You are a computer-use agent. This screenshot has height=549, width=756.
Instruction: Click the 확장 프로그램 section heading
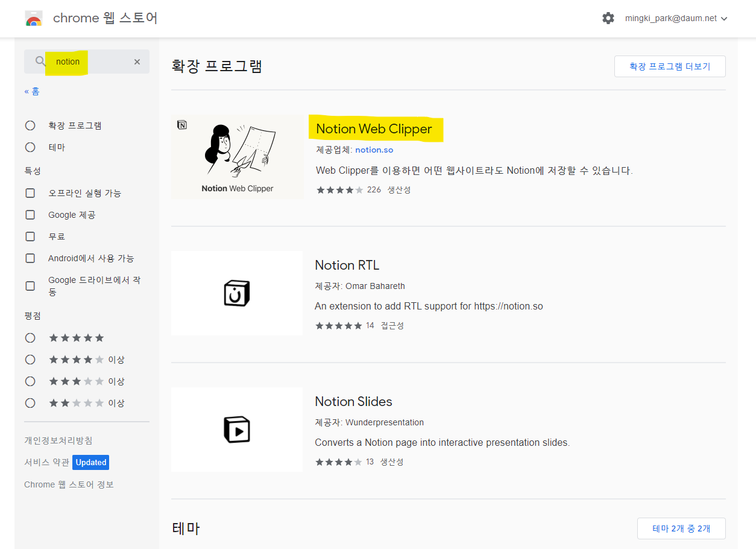[217, 66]
